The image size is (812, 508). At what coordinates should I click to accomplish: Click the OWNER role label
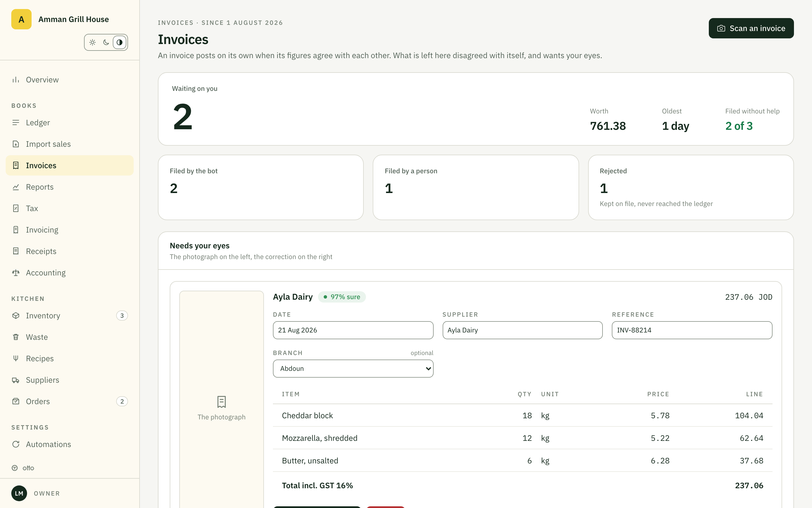pos(47,493)
